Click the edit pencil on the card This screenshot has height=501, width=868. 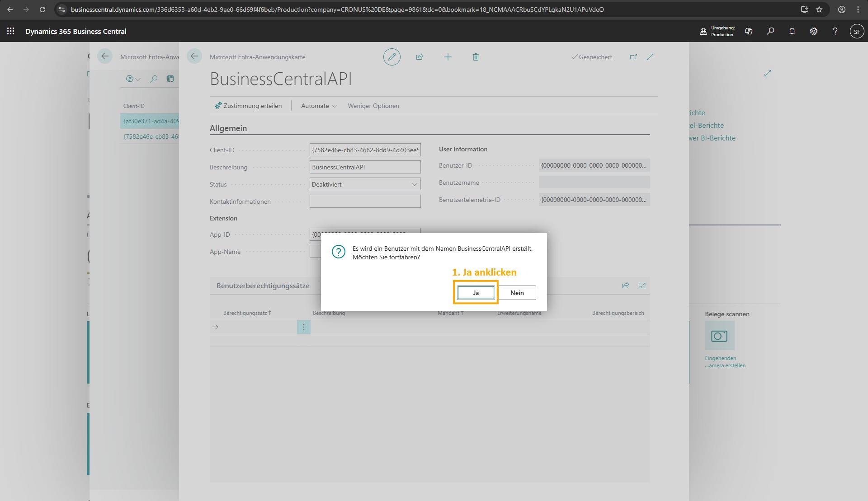(x=392, y=57)
